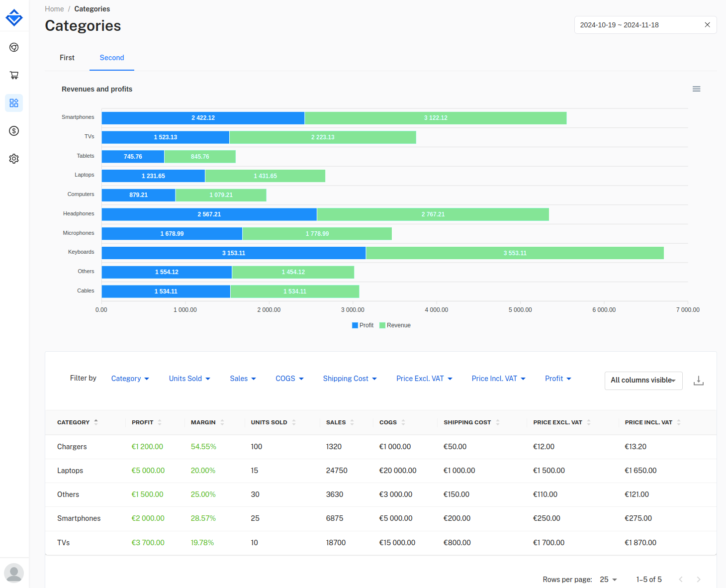Click the user avatar at bottom left
Image resolution: width=726 pixels, height=588 pixels.
click(x=14, y=573)
